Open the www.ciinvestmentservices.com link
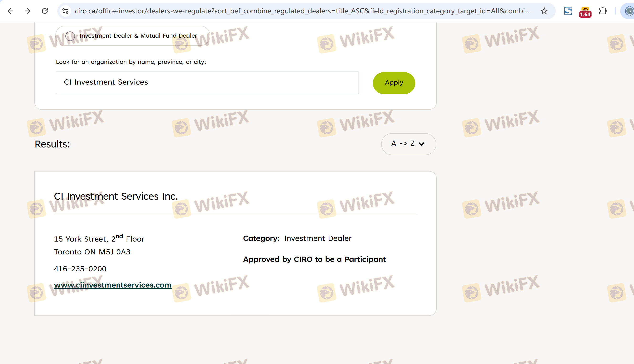 [x=113, y=285]
